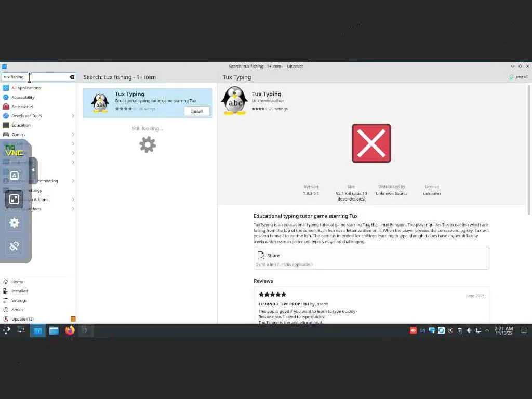This screenshot has width=532, height=399.
Task: Open the network display tray icon
Action: coord(478,330)
